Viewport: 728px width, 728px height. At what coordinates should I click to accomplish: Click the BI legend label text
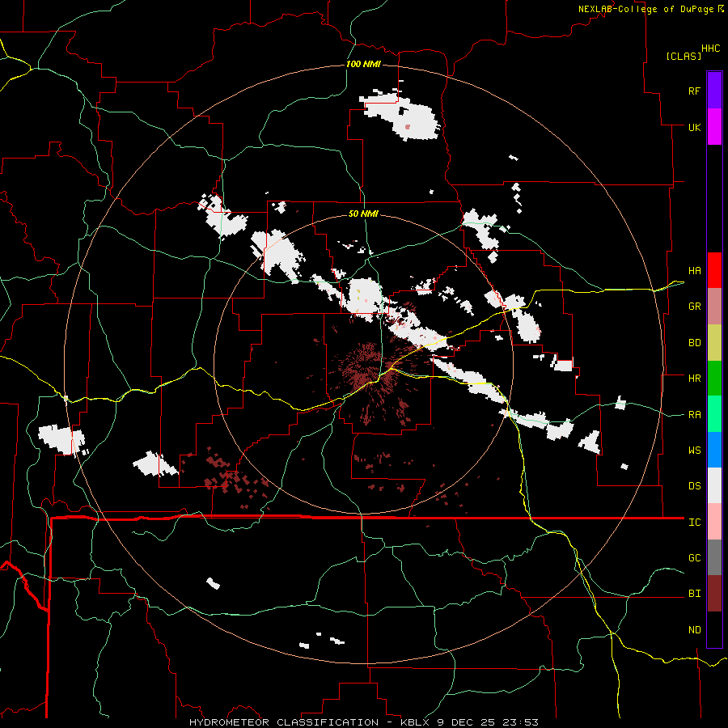click(x=694, y=594)
